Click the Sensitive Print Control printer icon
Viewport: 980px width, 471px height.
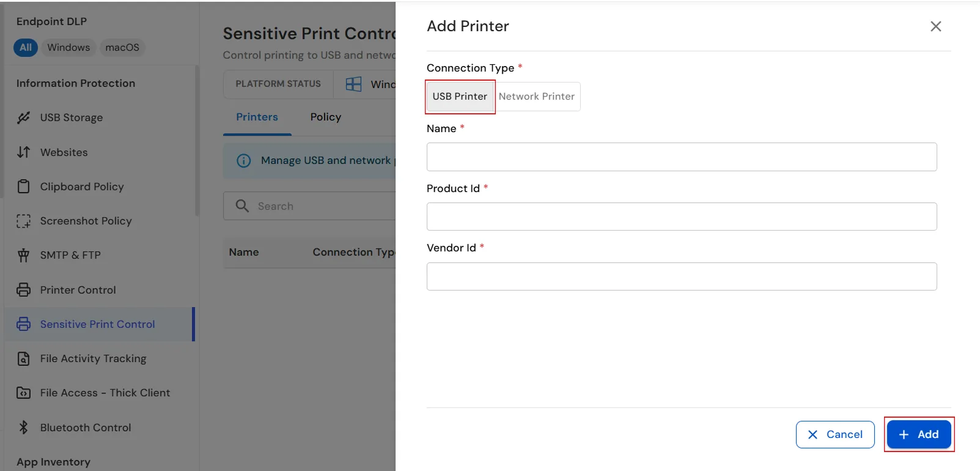[x=23, y=324]
